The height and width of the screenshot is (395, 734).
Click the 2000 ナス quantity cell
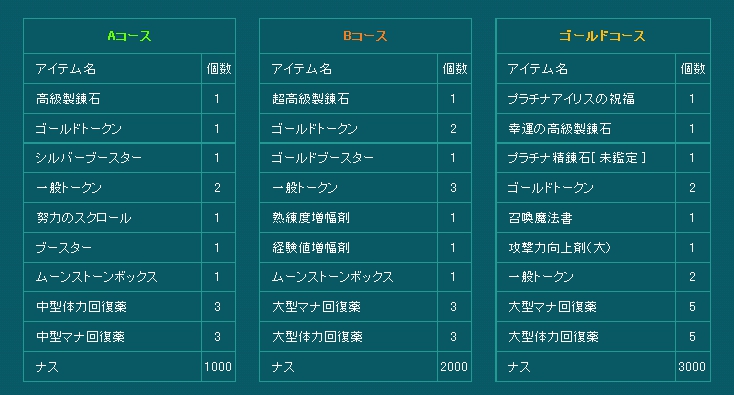click(454, 366)
